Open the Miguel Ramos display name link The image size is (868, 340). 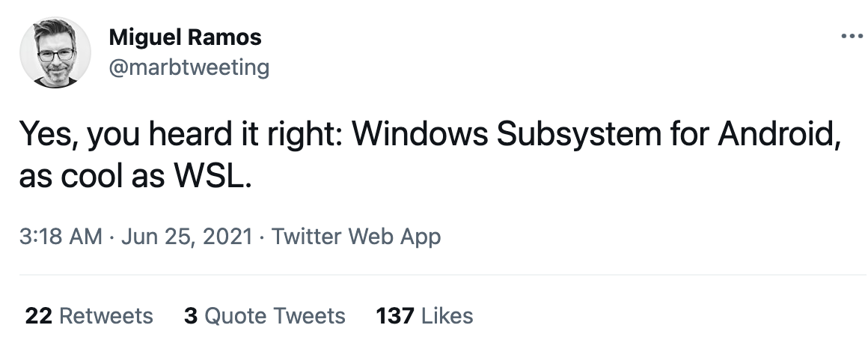click(x=185, y=37)
